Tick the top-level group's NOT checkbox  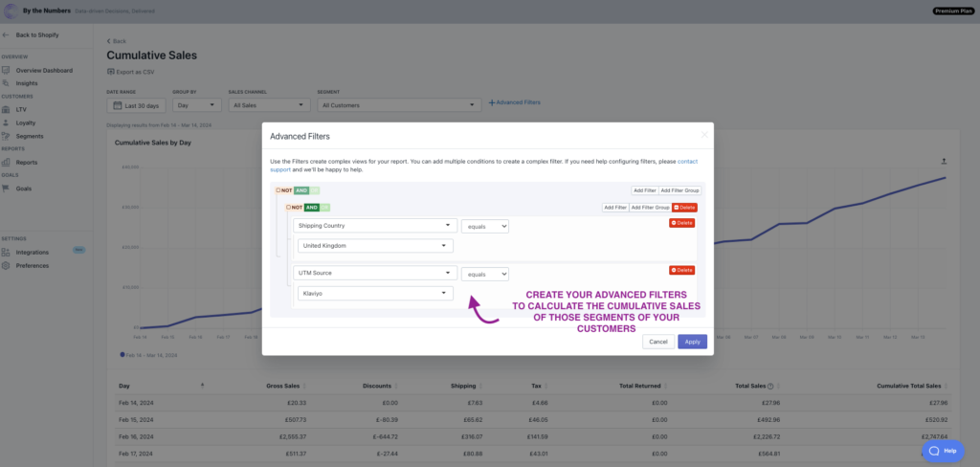(x=278, y=190)
